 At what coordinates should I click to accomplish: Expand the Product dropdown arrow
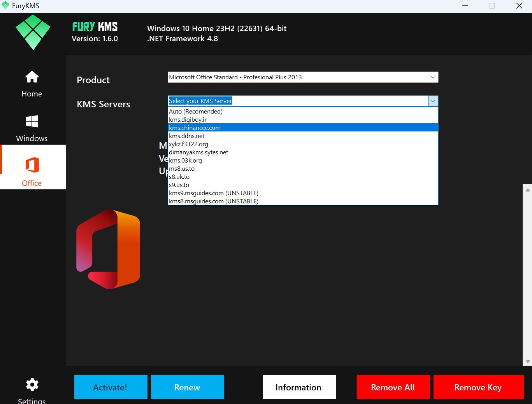point(433,77)
